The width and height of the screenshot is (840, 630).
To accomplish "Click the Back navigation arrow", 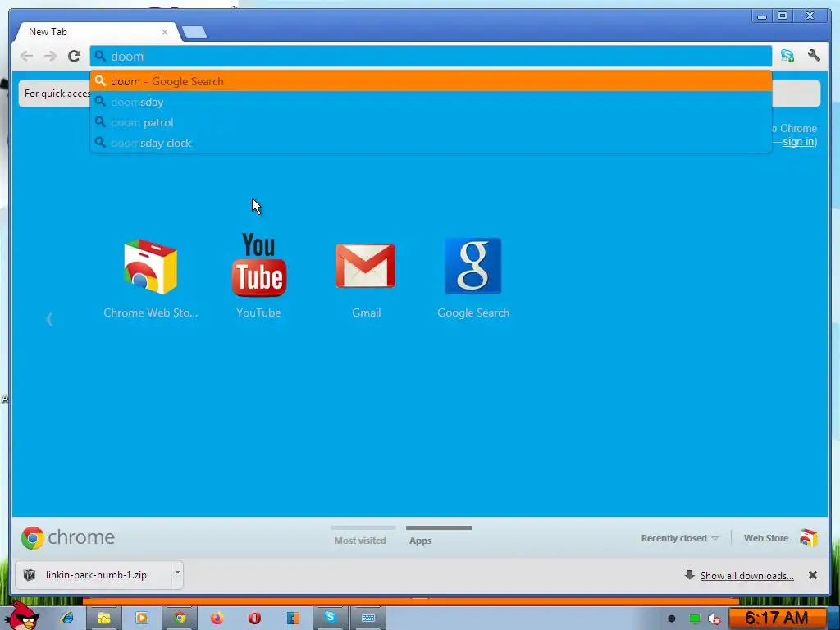I will point(26,56).
